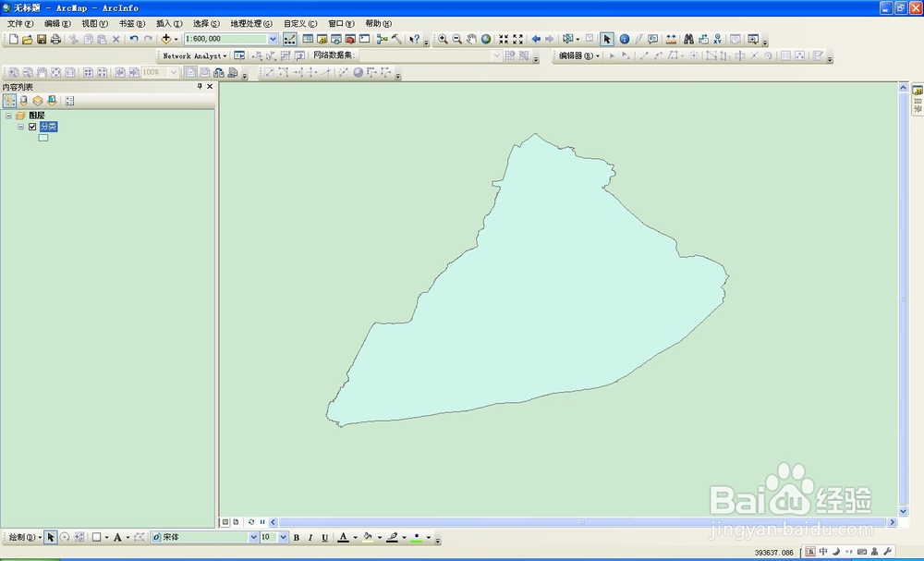Image resolution: width=924 pixels, height=561 pixels.
Task: Toggle List By Source view
Action: point(24,101)
